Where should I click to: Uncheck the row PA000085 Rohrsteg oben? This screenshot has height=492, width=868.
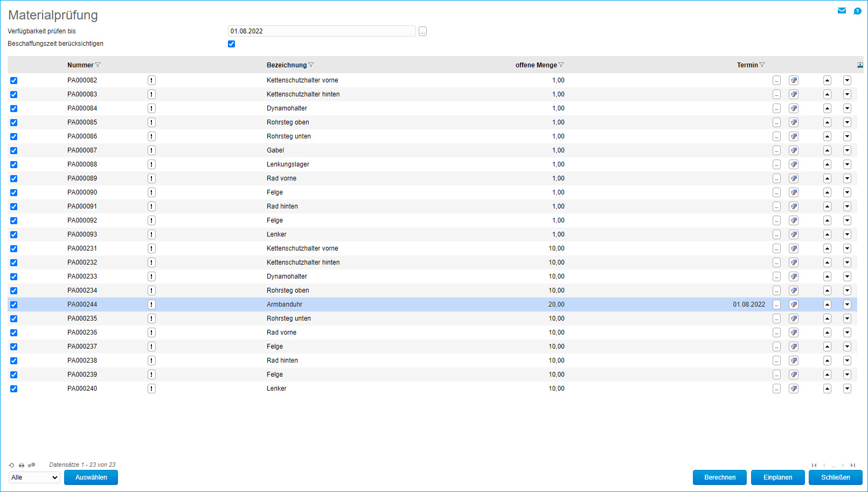pos(14,122)
